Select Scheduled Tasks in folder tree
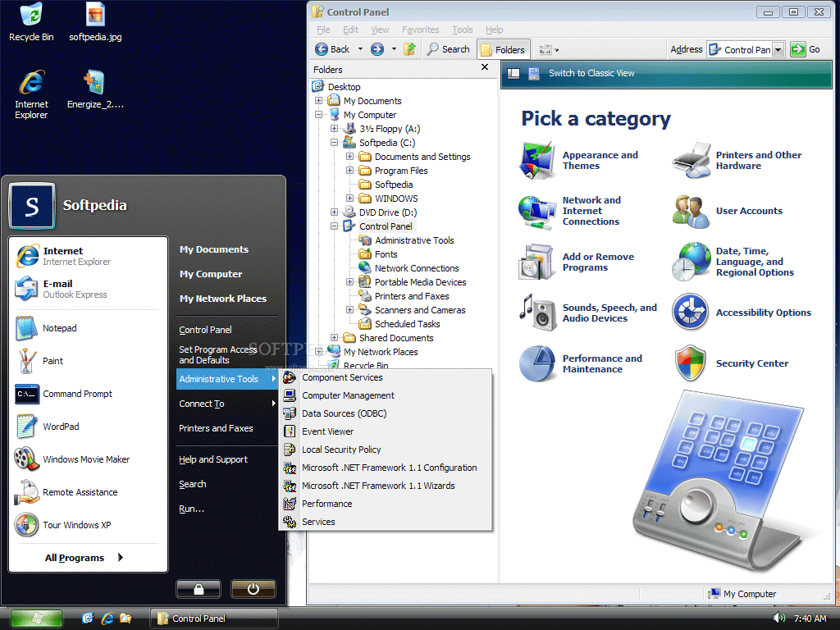 [x=407, y=324]
